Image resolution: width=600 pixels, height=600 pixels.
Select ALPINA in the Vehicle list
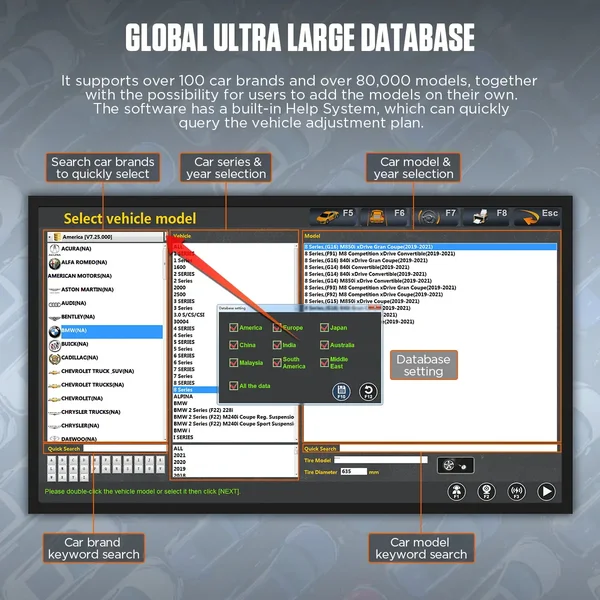tap(183, 396)
